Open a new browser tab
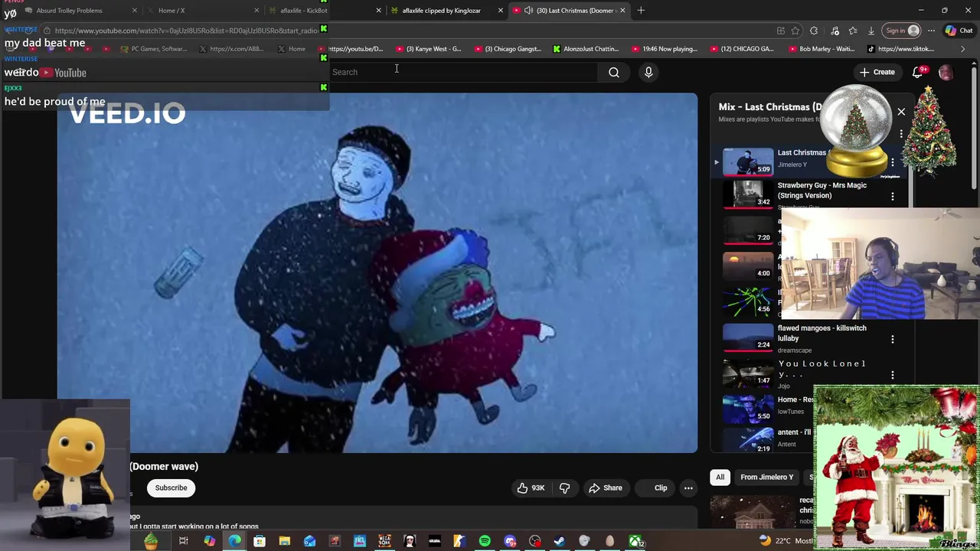 641,11
